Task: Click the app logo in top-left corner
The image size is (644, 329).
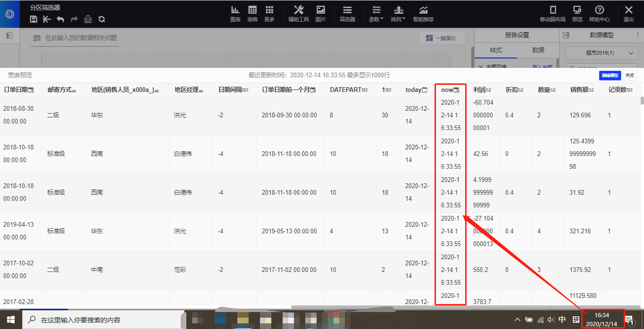Action: [10, 14]
